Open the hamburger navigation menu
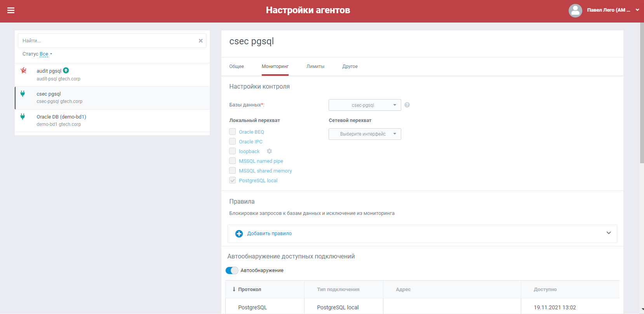The width and height of the screenshot is (644, 314). 11,10
